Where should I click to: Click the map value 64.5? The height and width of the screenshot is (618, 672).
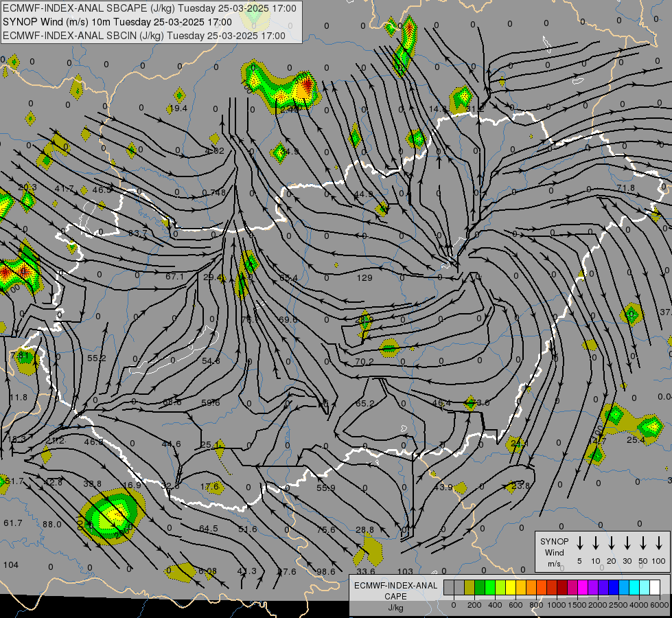(208, 529)
